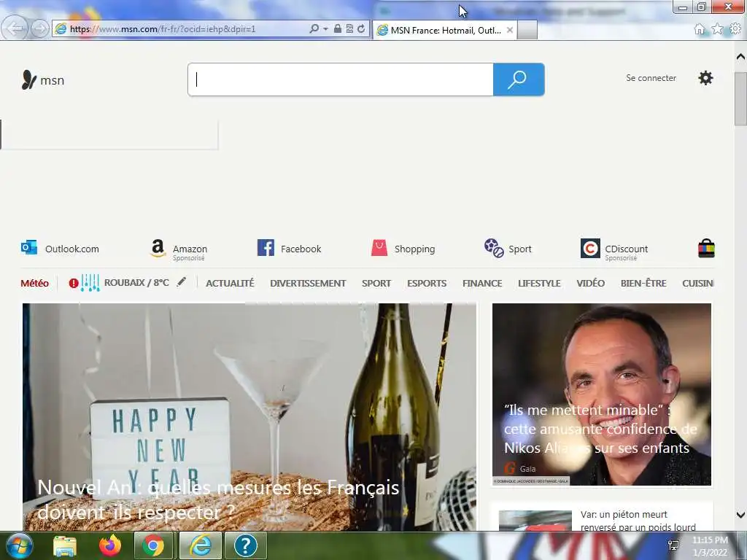Click the blue search magnifier button
The width and height of the screenshot is (747, 560).
tap(519, 79)
